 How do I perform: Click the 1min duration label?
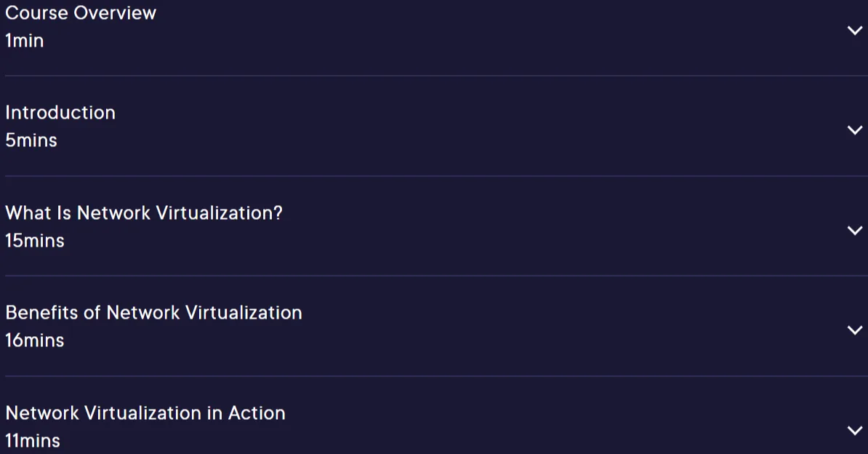(x=25, y=41)
